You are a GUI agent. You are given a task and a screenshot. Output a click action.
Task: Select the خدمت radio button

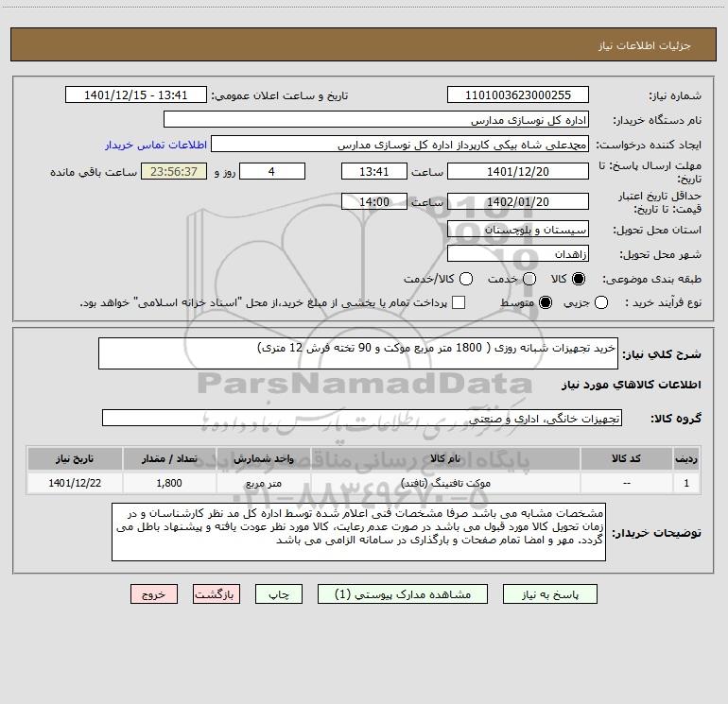coord(529,279)
